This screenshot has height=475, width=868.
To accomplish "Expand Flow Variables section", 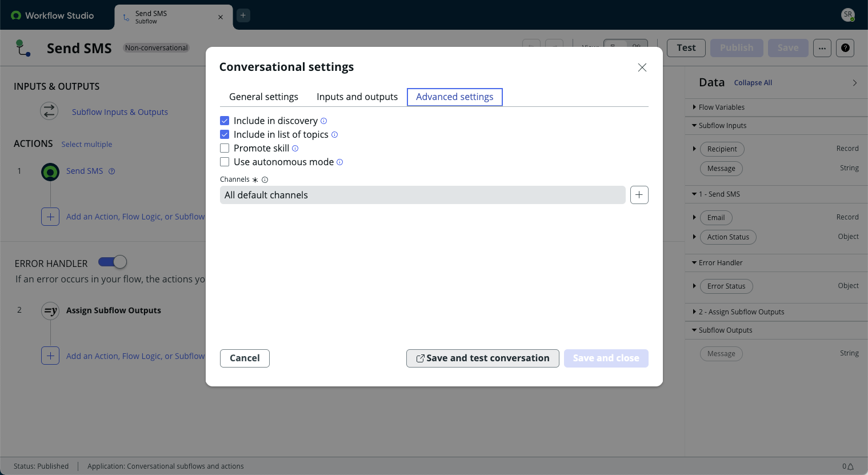I will pos(694,107).
